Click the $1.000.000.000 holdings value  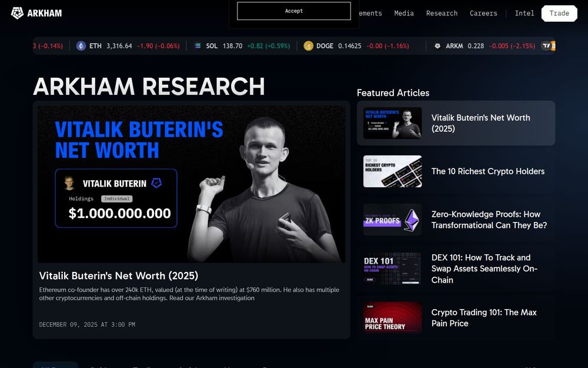tap(119, 213)
